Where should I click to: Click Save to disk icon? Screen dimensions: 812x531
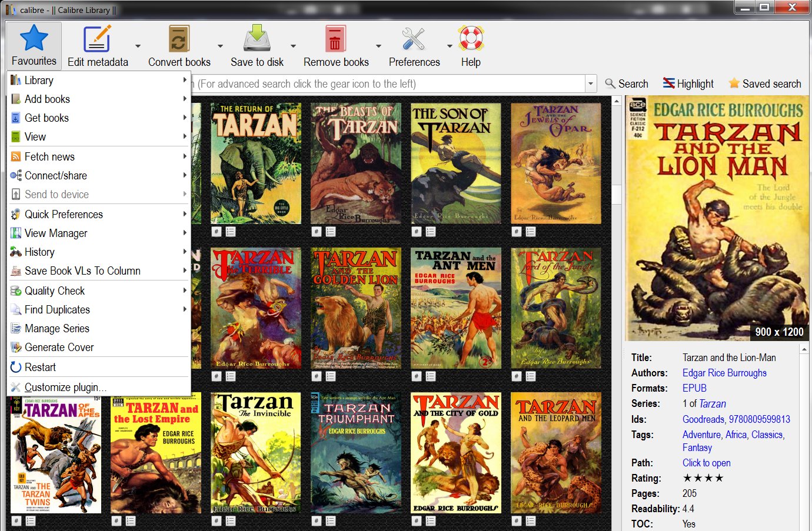[257, 40]
